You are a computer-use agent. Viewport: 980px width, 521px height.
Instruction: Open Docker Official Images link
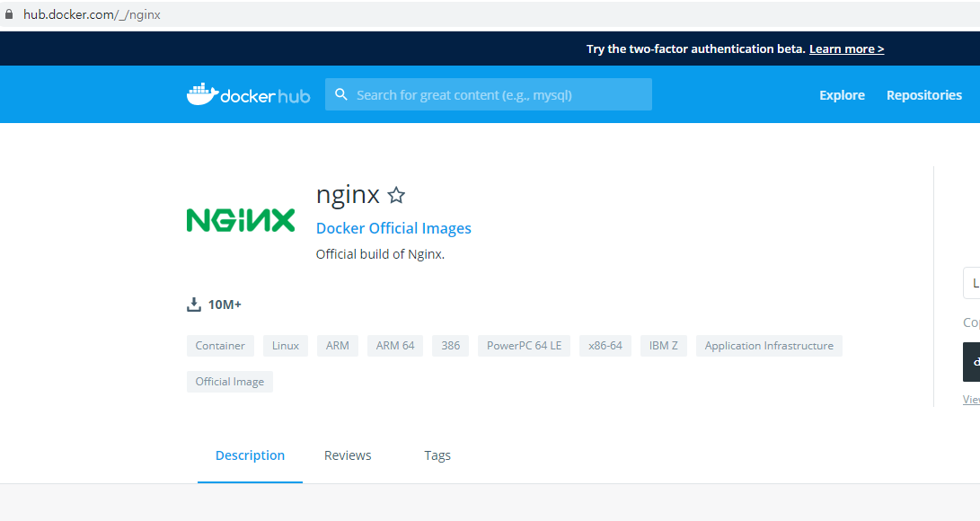pyautogui.click(x=393, y=228)
